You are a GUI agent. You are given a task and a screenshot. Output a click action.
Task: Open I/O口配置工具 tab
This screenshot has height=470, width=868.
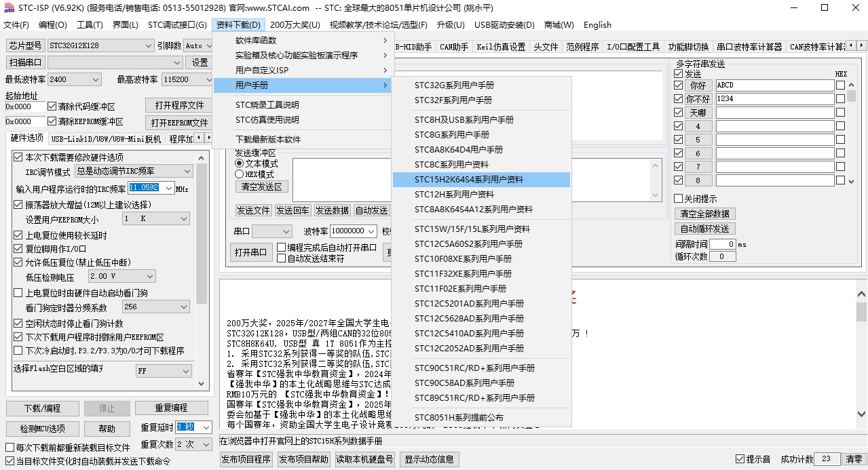[633, 47]
